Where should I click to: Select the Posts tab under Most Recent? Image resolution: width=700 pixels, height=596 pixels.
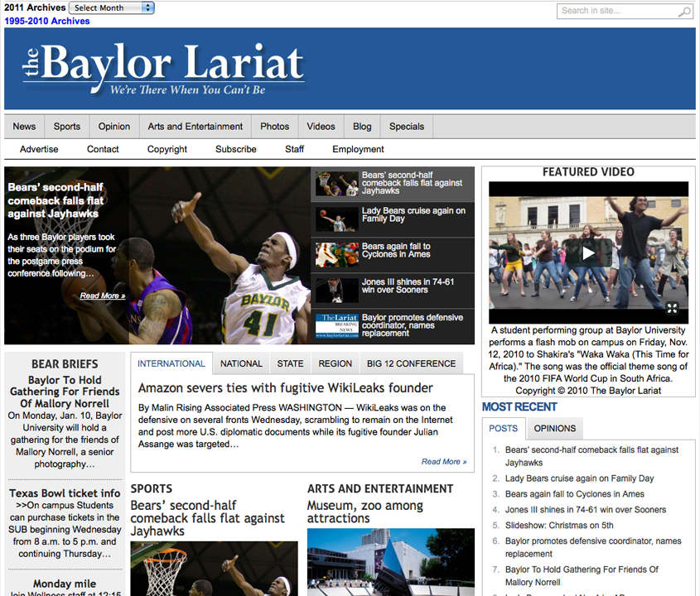point(503,428)
